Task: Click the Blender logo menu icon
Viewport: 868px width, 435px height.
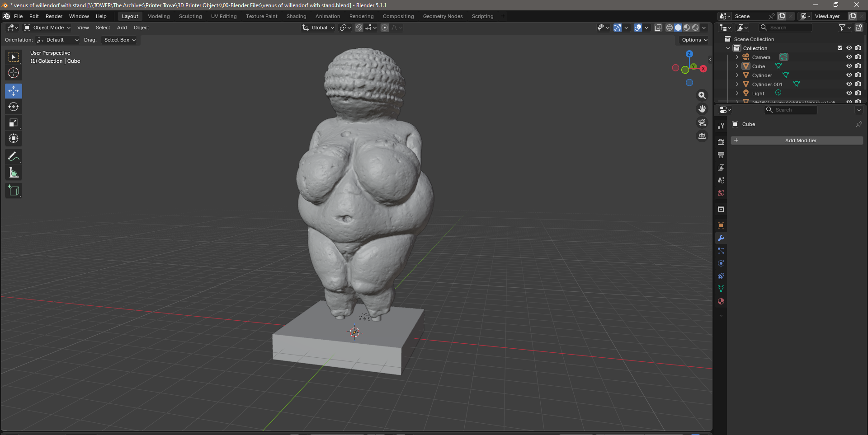Action: 7,16
